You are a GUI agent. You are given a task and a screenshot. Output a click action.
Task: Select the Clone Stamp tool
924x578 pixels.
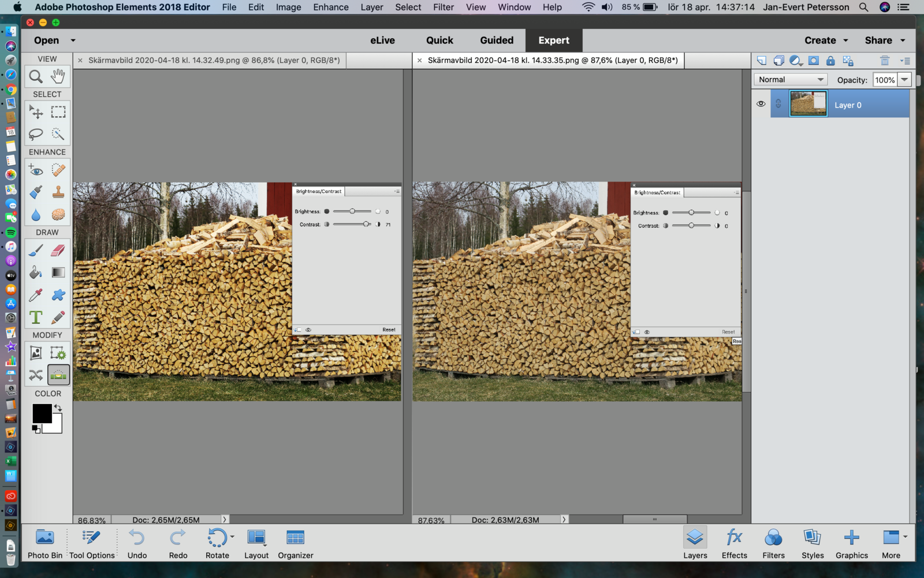click(58, 192)
